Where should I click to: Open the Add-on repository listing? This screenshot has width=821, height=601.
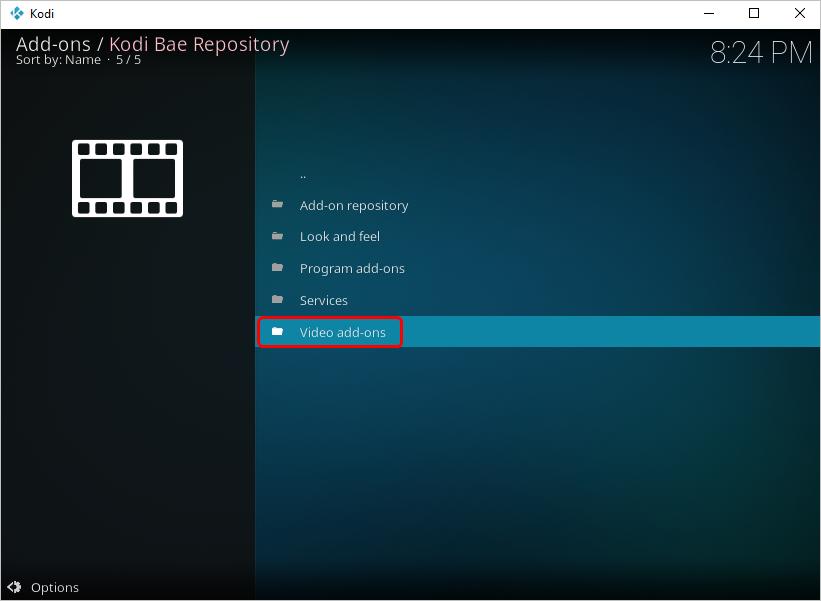[x=354, y=204]
